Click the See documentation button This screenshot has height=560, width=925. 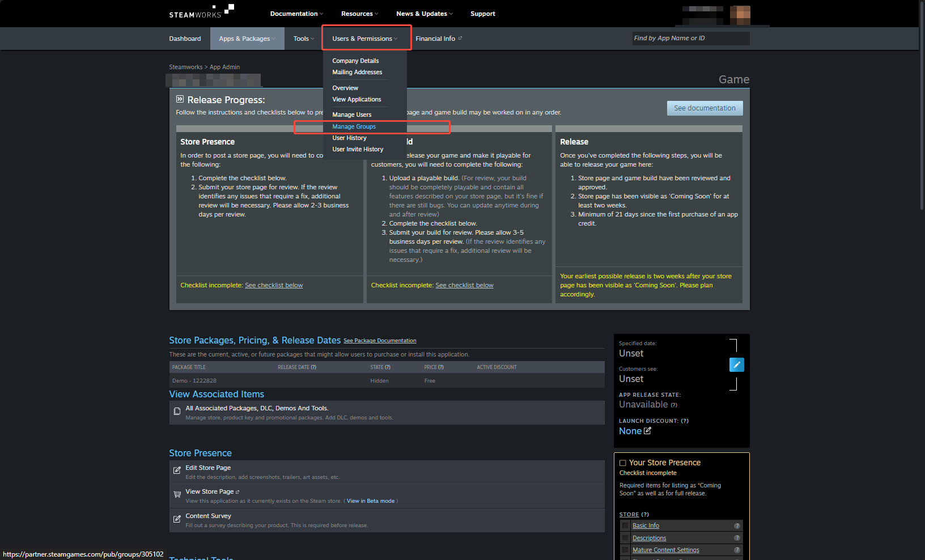(705, 108)
